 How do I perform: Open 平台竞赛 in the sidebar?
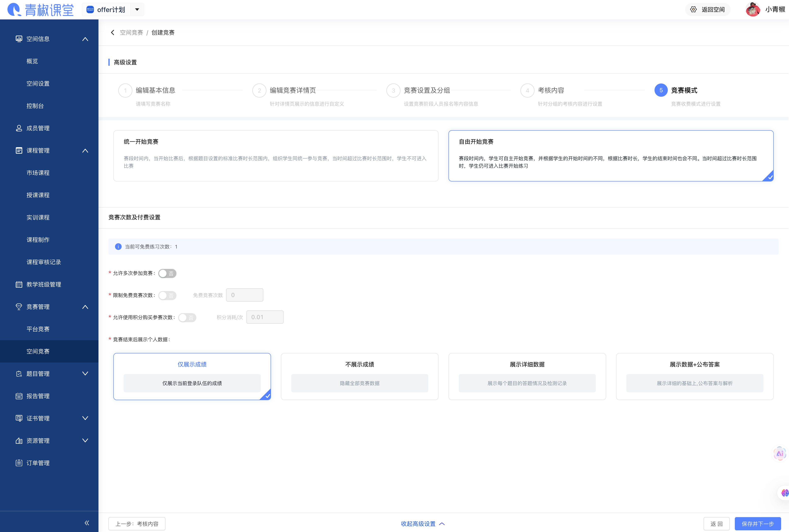38,329
